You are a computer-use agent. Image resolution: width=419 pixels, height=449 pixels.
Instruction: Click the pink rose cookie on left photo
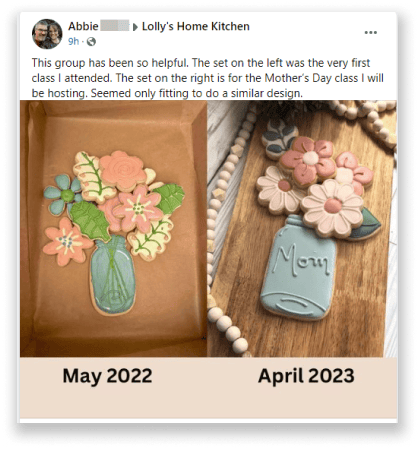pos(123,171)
